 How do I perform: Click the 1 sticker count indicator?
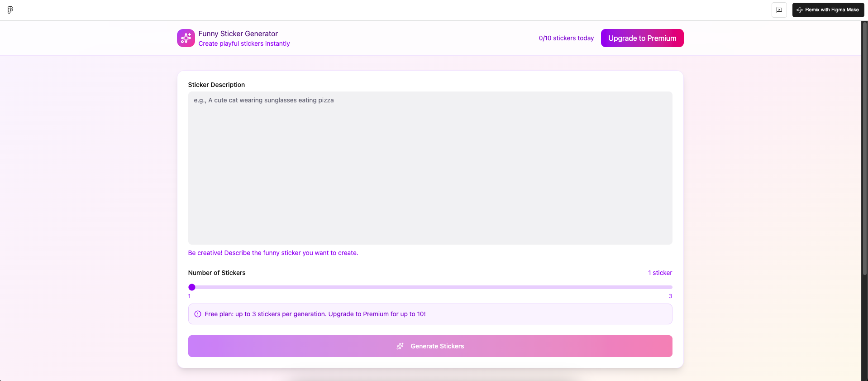660,273
